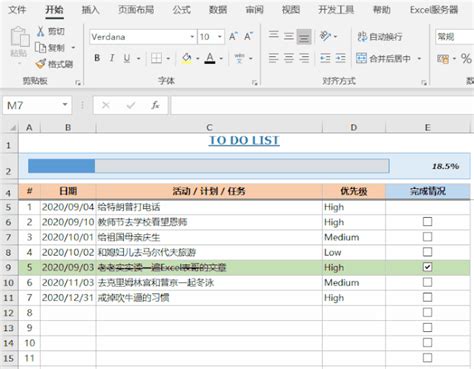Apply font color letter A
The image size is (474, 369).
pos(210,58)
